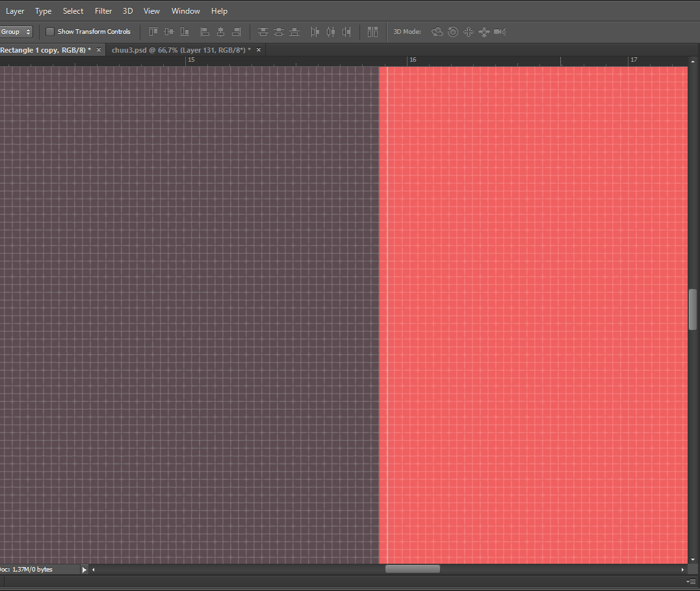Screen dimensions: 700x591
Task: Click the horizontal scrollbar thumb
Action: 413,569
